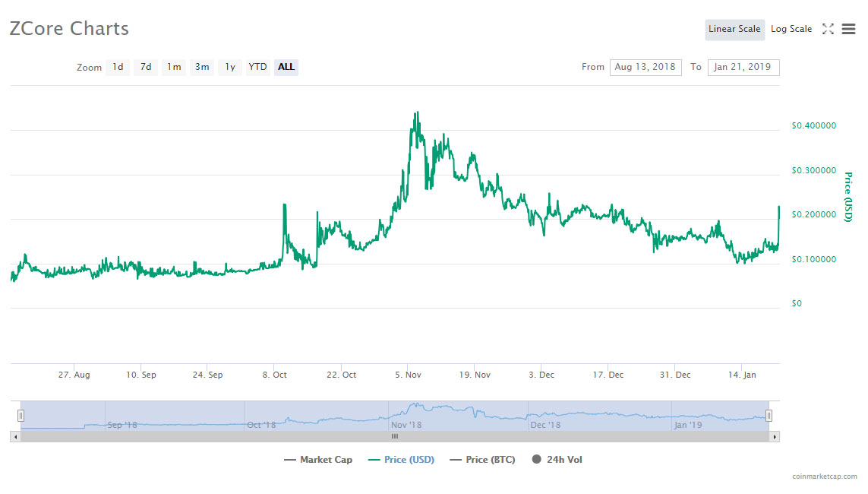Toggle Price (BTC) series in legend
The width and height of the screenshot is (868, 494).
(483, 460)
